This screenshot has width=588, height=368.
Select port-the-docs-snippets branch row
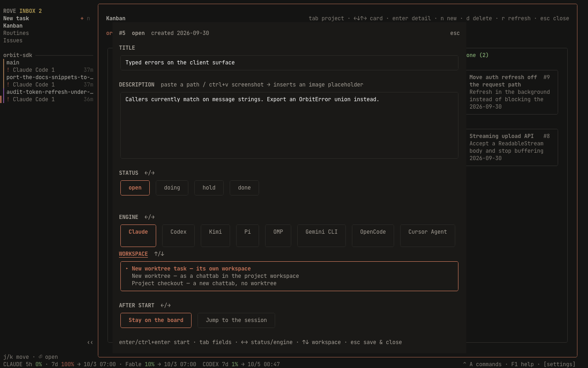tap(49, 77)
